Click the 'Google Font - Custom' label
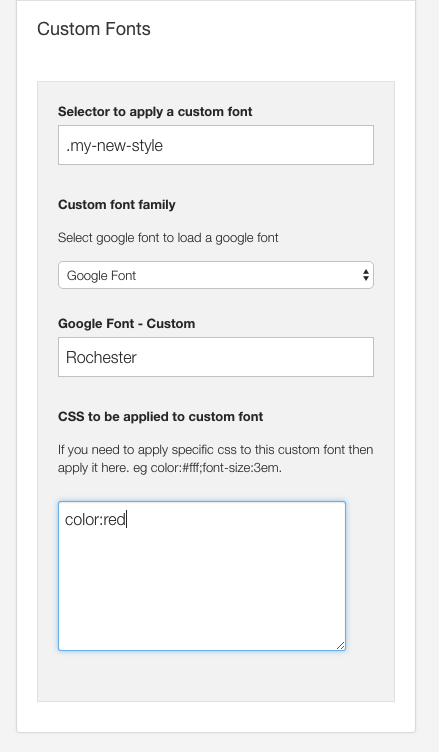439x752 pixels. point(127,324)
